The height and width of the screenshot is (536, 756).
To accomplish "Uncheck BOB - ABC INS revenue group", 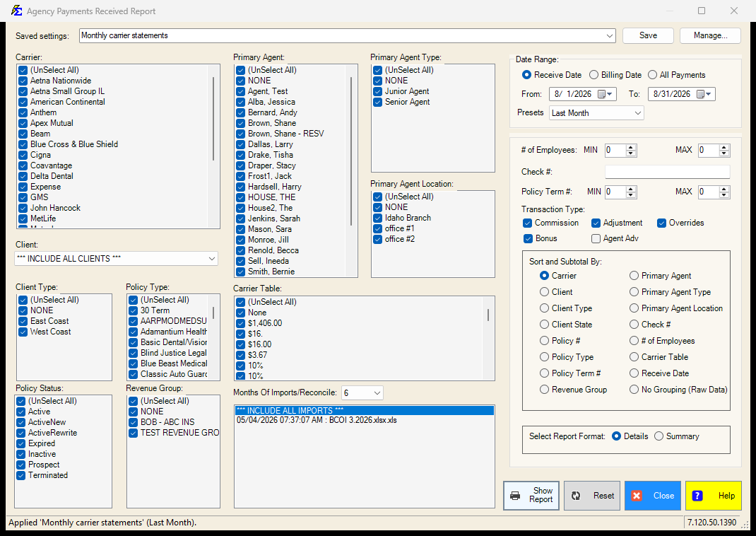I will click(x=133, y=422).
